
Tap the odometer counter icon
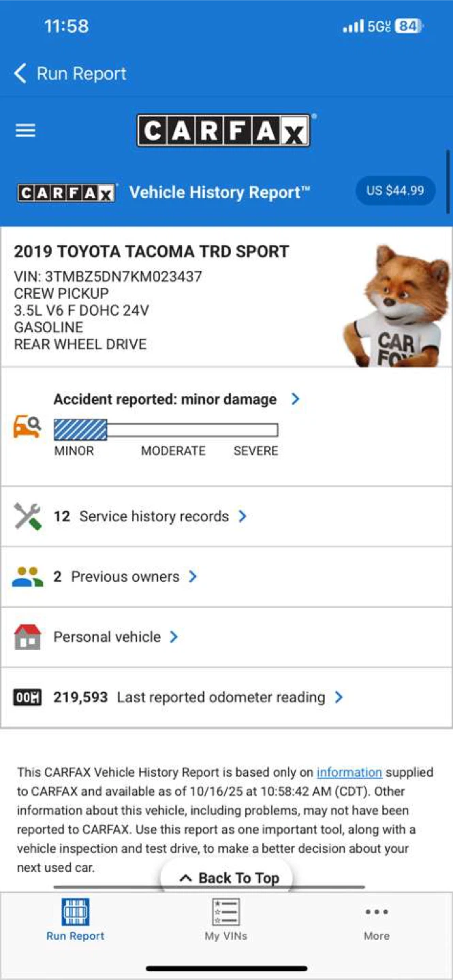tap(27, 698)
